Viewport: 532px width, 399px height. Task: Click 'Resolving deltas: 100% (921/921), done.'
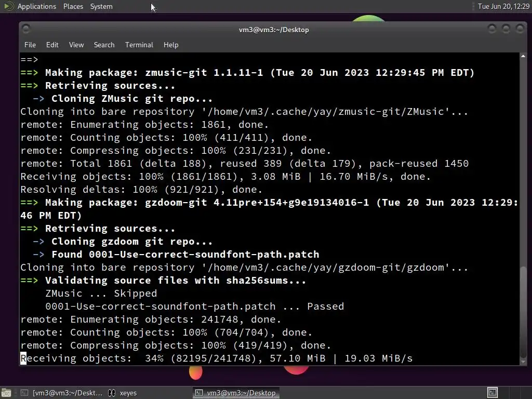tap(141, 190)
